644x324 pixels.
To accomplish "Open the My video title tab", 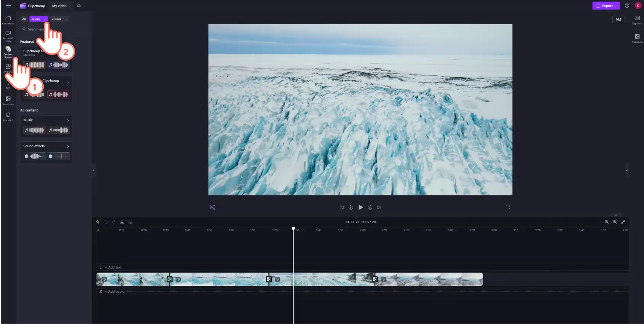I will click(x=59, y=6).
